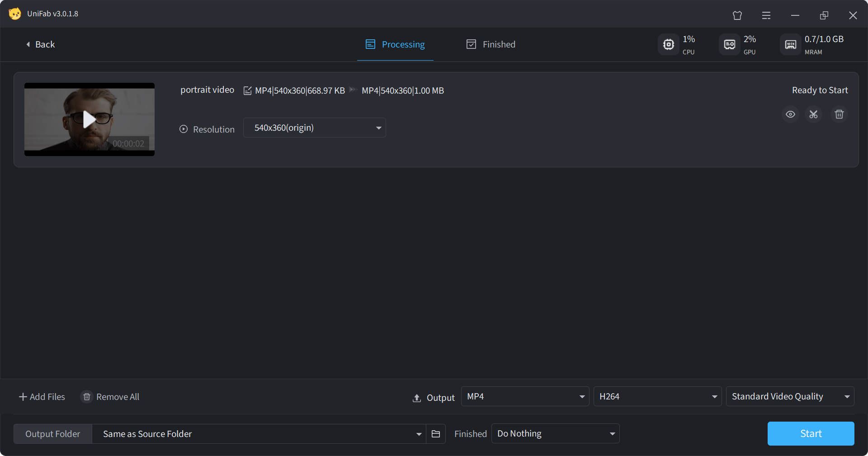Play the portrait video thumbnail

pos(89,119)
